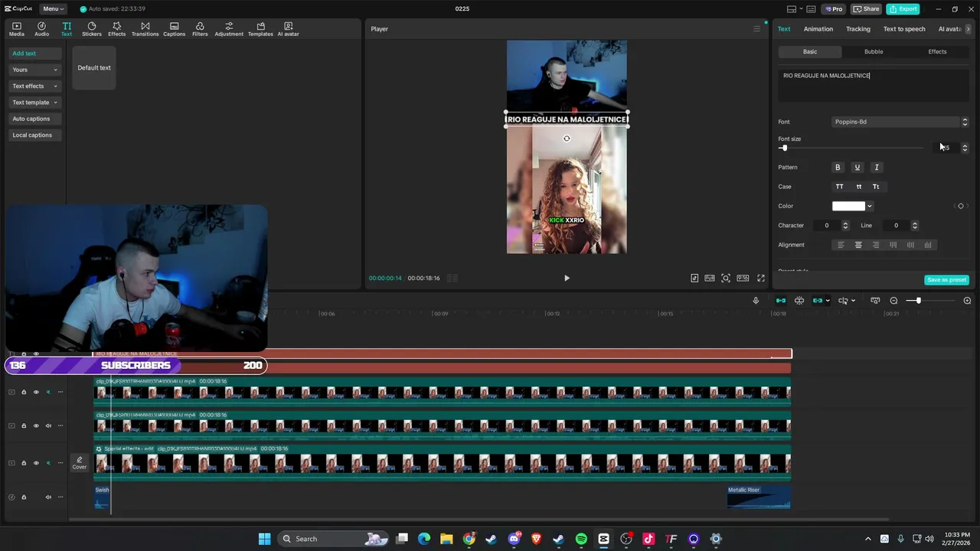Open the player aspect ratio button
Screen dimensions: 980x551
(x=743, y=278)
